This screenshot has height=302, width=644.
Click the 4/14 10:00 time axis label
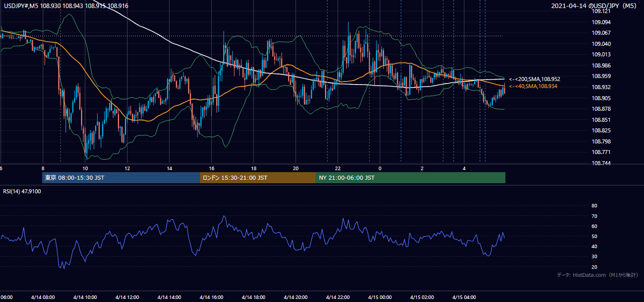[85, 297]
